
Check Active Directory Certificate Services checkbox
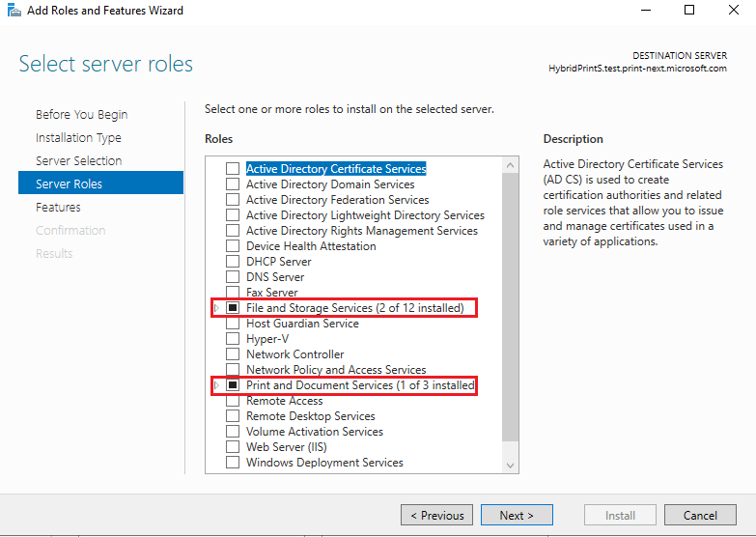tap(233, 168)
